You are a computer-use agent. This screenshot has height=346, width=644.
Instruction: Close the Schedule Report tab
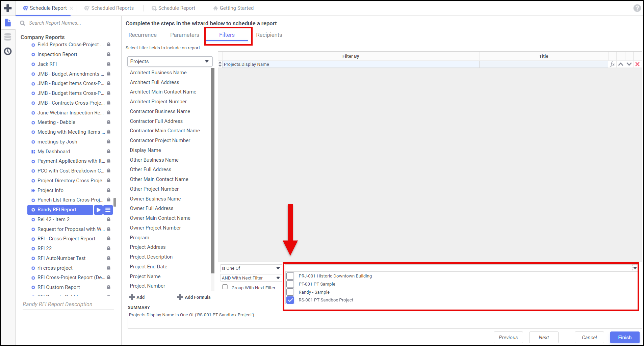click(x=71, y=8)
